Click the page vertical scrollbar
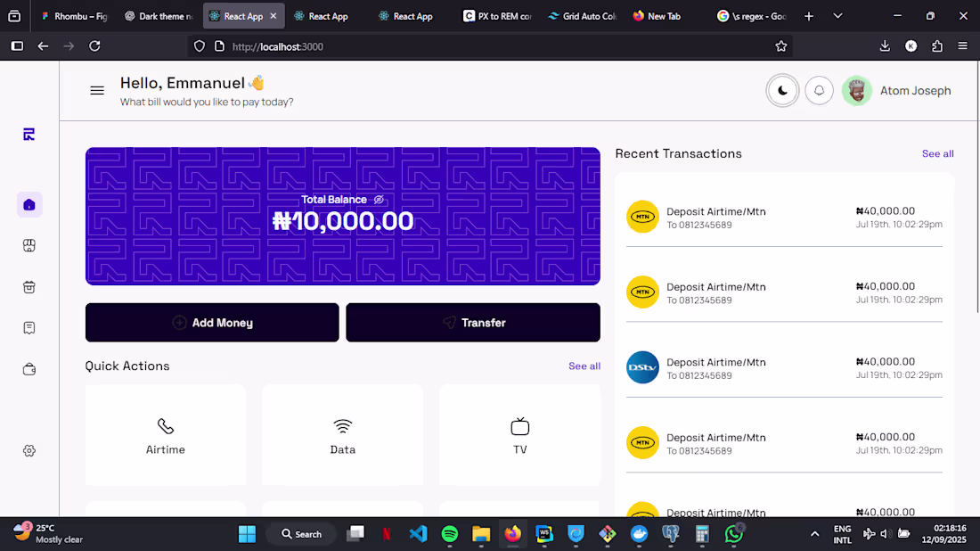980x551 pixels. coord(976,187)
